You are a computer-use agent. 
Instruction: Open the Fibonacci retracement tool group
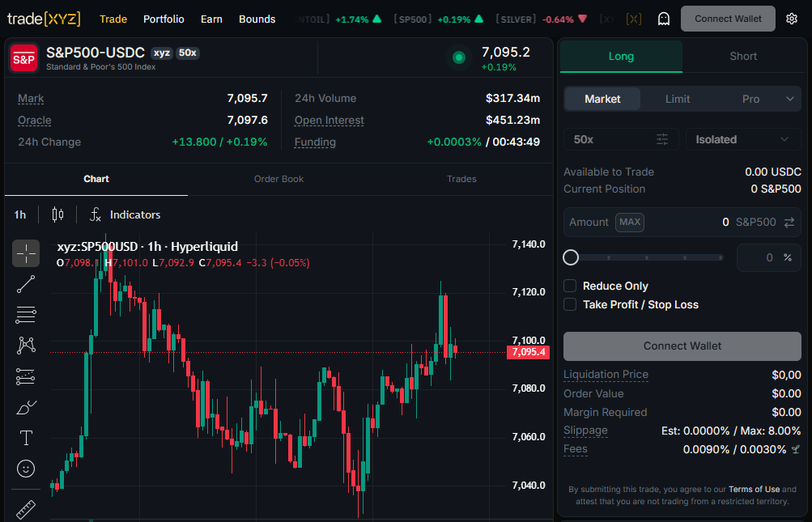(26, 314)
